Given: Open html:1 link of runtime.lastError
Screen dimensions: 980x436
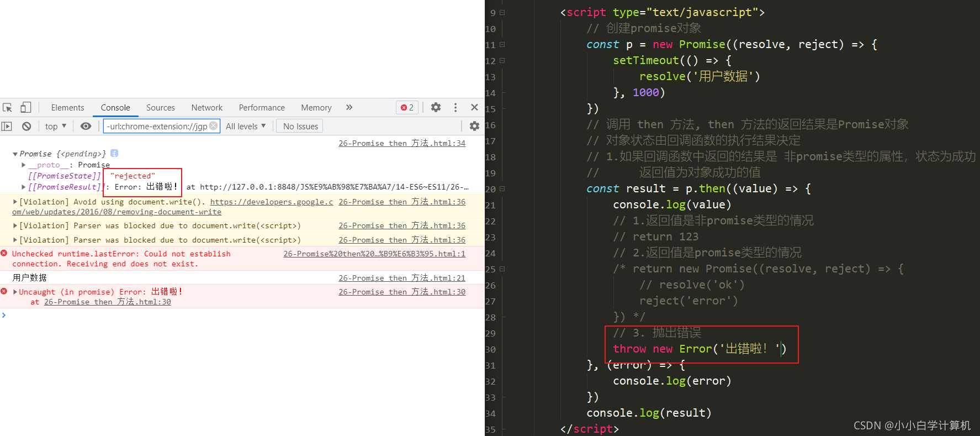Looking at the screenshot, I should coord(374,254).
